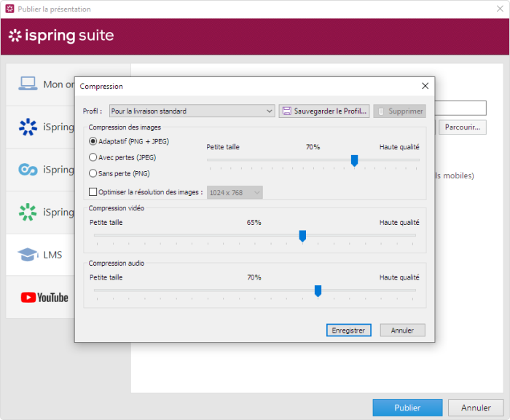
Task: Click the LMS graduation cap icon
Action: click(x=28, y=255)
